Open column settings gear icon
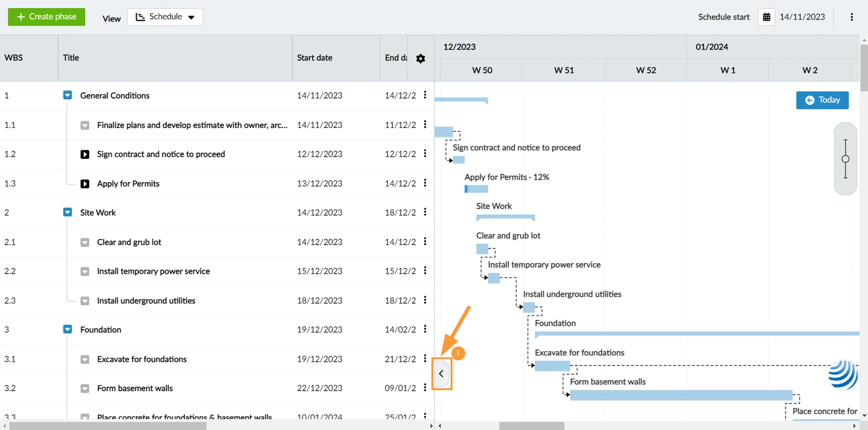Screen dimensions: 868x430 [x=420, y=59]
